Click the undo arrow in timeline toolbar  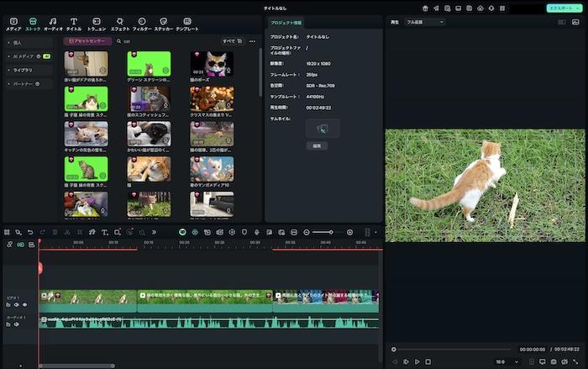coord(30,232)
